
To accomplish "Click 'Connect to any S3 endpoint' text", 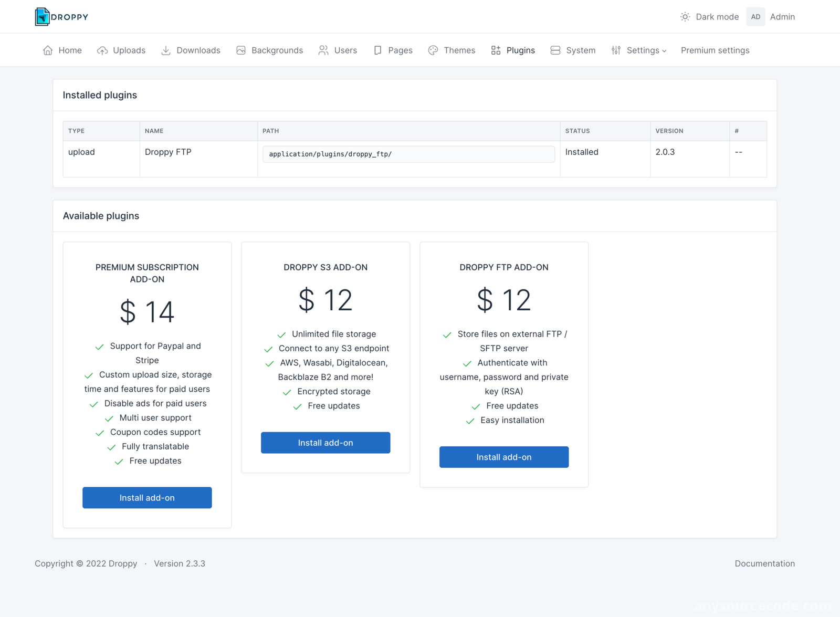I will (334, 348).
